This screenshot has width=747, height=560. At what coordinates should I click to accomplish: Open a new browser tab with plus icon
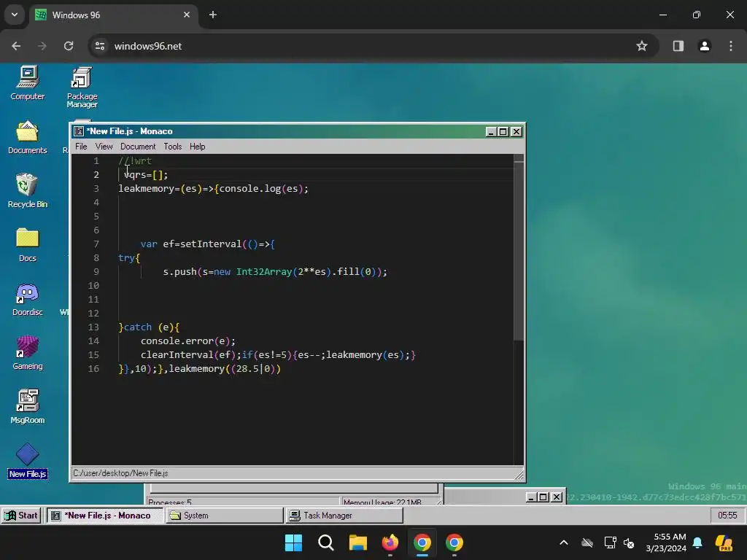tap(213, 15)
